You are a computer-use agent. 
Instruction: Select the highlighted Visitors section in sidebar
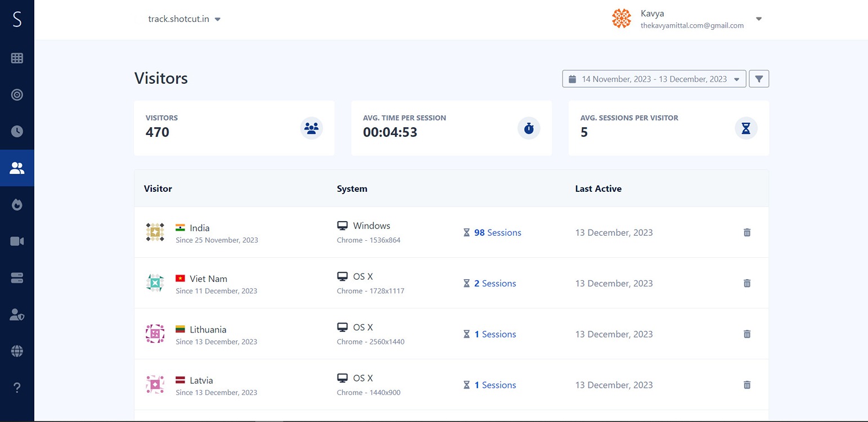(17, 168)
